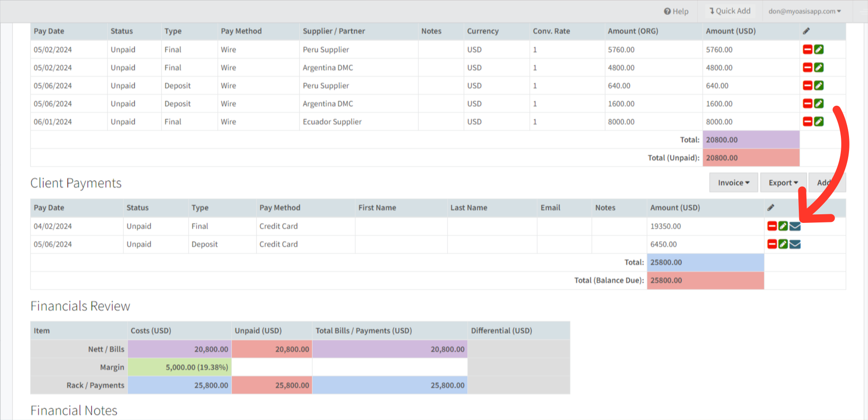Edit the 1600.00 Argentina DMC deposit
The height and width of the screenshot is (420, 868).
click(x=819, y=104)
